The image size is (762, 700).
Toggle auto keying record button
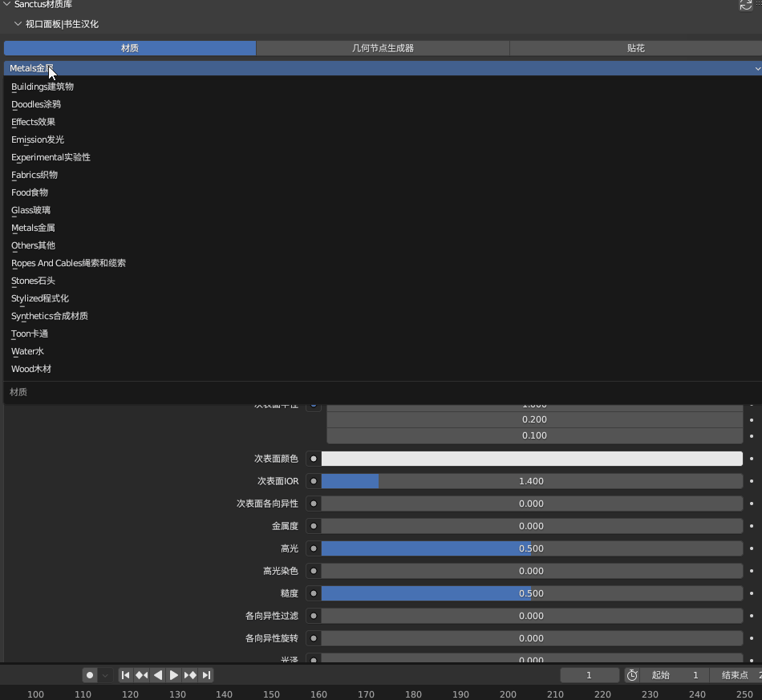[89, 674]
